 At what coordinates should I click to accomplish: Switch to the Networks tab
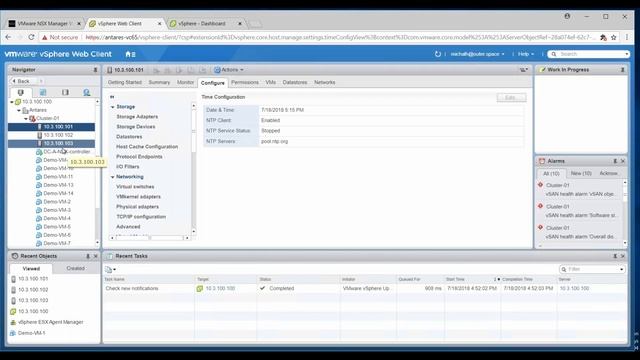coord(324,82)
